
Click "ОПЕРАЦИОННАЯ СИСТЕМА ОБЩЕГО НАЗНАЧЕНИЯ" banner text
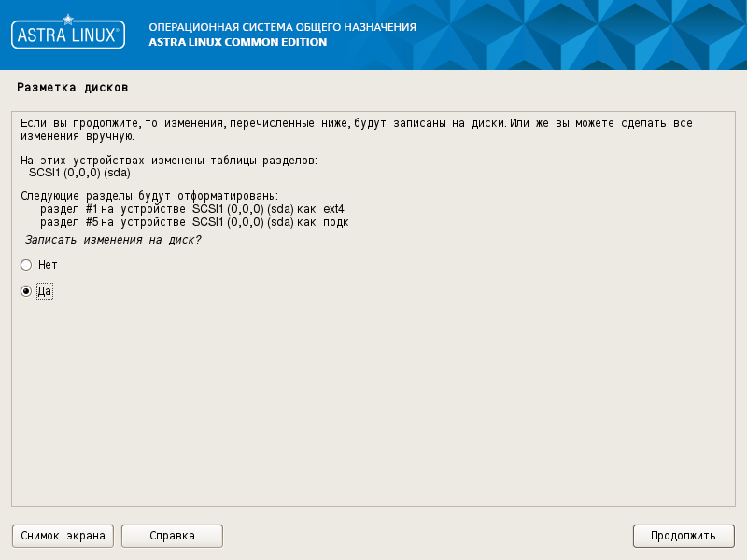click(x=283, y=27)
